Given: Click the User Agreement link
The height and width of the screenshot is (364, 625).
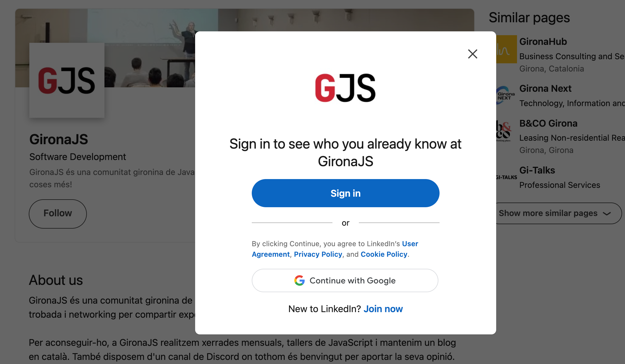Looking at the screenshot, I should click(x=335, y=249).
